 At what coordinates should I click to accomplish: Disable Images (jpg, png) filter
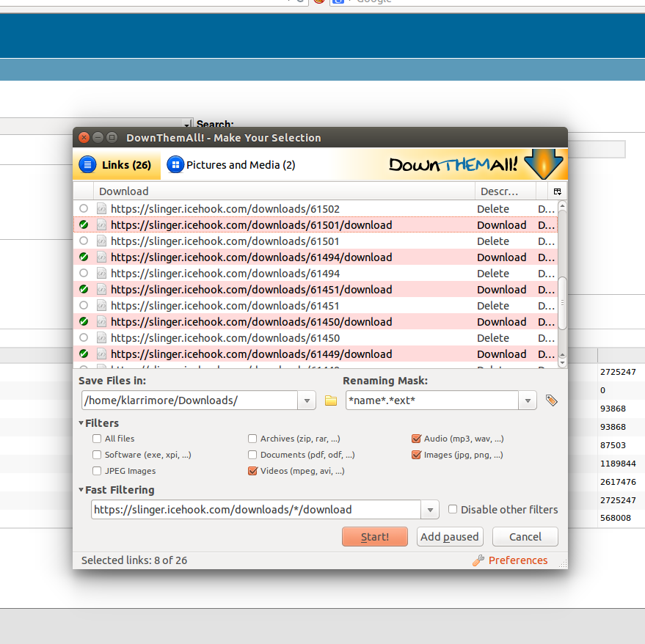click(x=416, y=455)
